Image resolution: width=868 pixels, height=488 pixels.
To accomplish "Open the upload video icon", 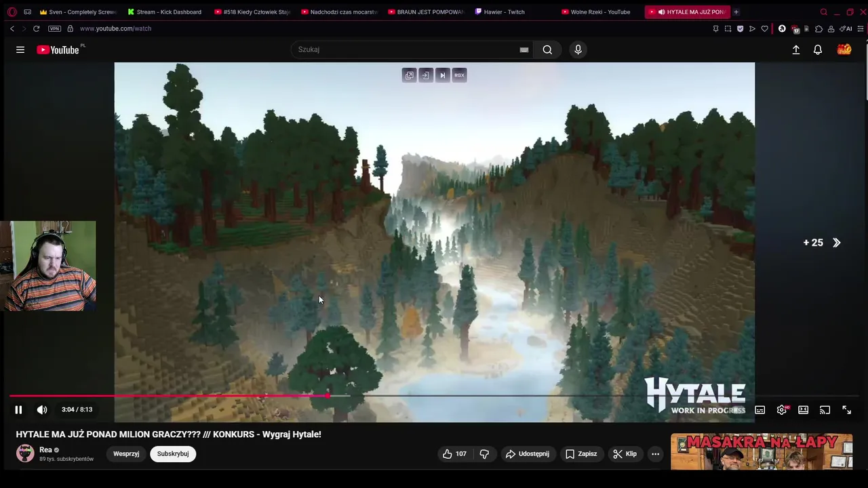I will tap(796, 49).
